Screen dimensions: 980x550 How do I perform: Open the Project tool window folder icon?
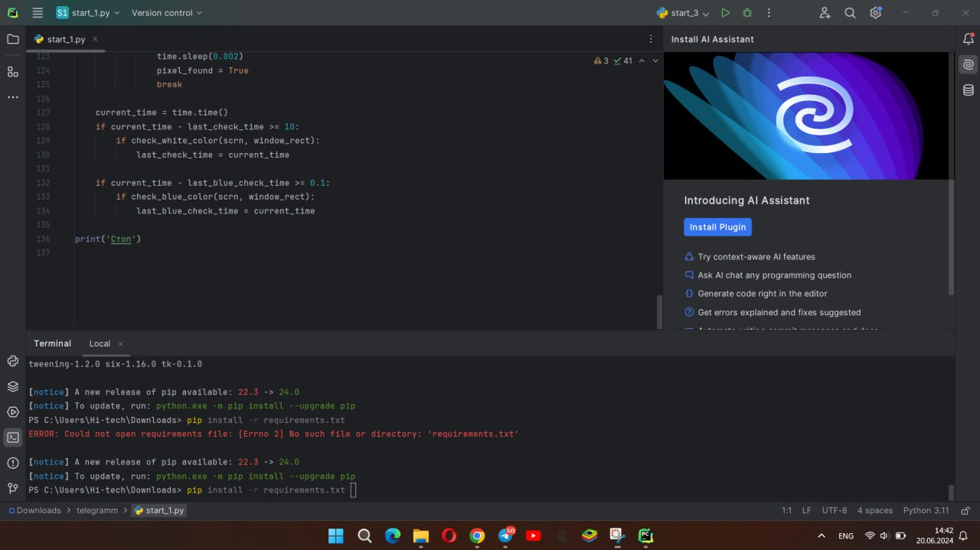pyautogui.click(x=13, y=39)
